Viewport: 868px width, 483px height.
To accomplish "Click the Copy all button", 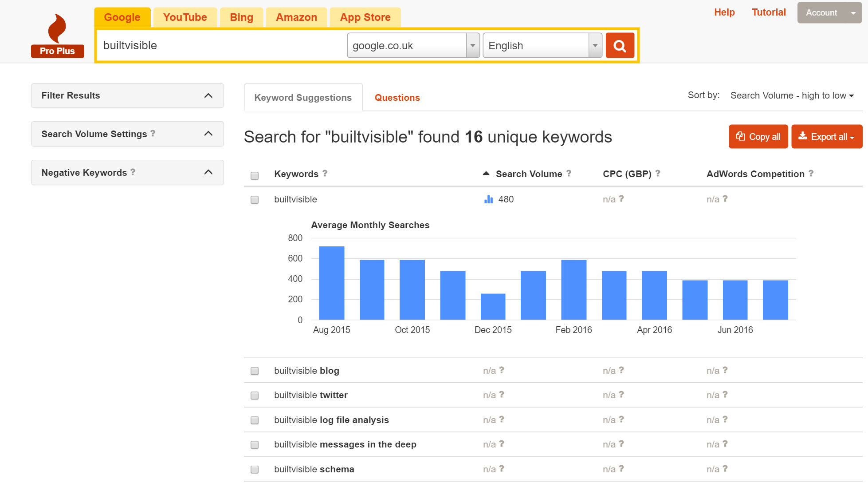I will click(758, 136).
